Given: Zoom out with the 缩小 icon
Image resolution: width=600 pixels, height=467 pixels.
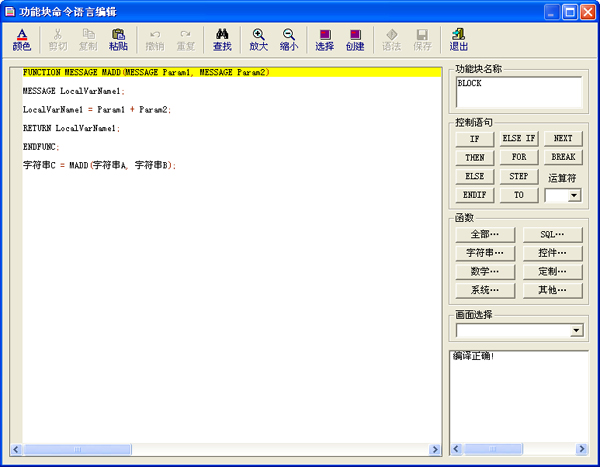Looking at the screenshot, I should (x=289, y=40).
